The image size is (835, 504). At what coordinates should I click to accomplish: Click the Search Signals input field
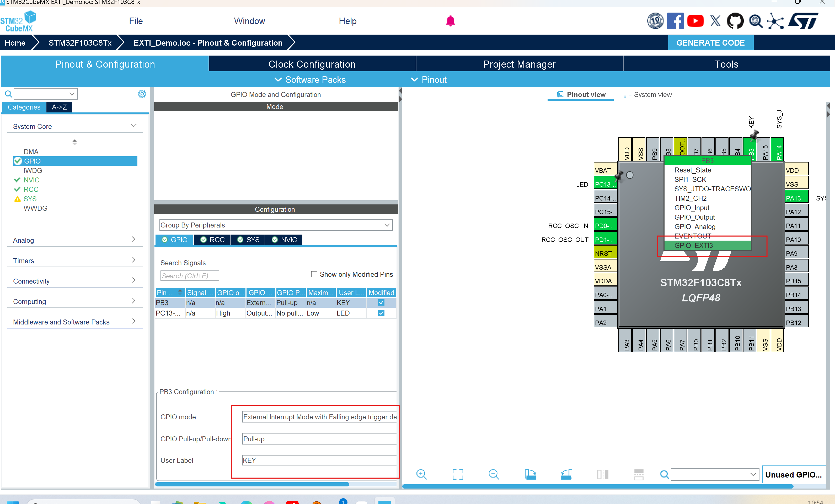[189, 276]
